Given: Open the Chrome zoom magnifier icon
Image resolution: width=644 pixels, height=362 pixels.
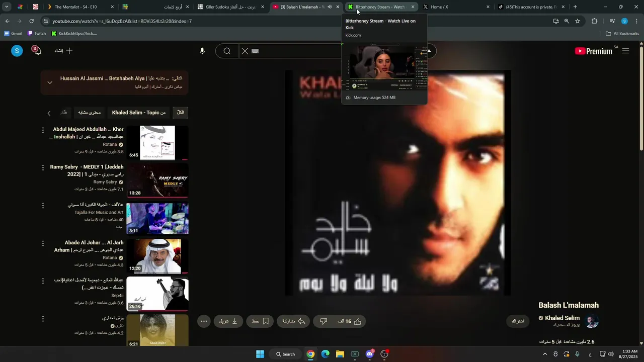Looking at the screenshot, I should [x=567, y=21].
